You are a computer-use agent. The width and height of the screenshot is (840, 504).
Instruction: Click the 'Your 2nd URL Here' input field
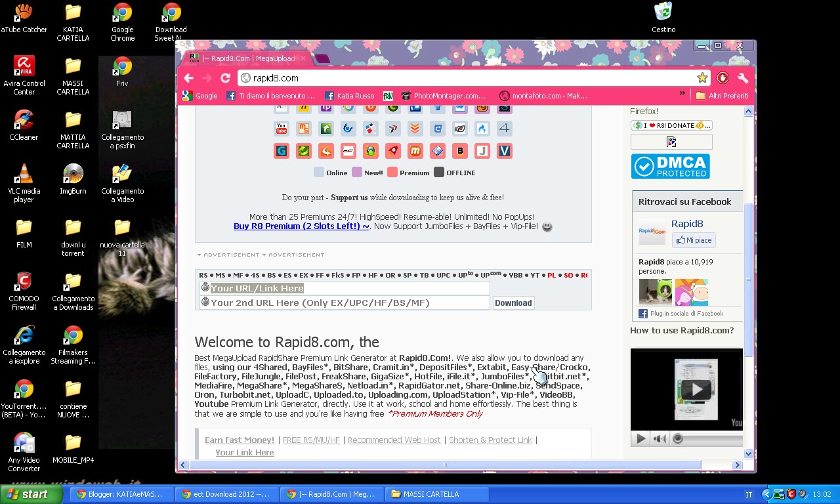[345, 303]
